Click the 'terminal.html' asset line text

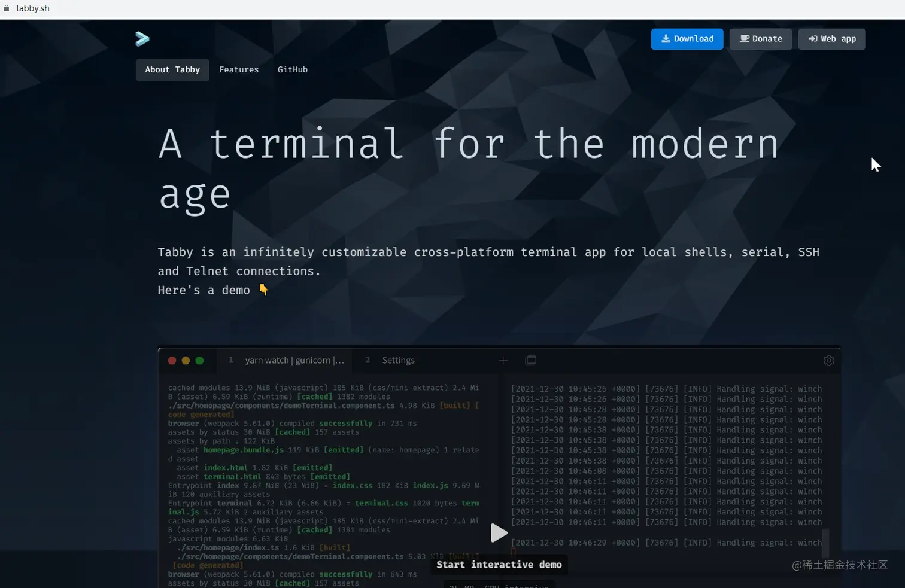[263, 477]
